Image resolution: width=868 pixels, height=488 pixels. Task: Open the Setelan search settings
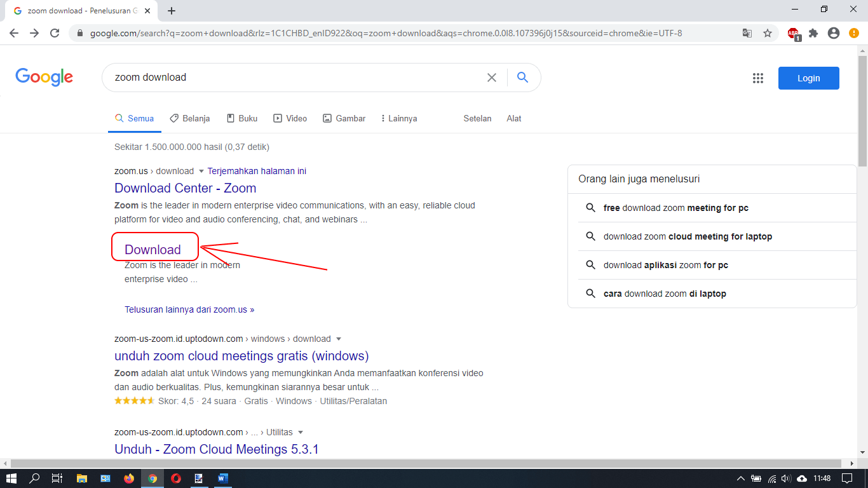coord(478,118)
